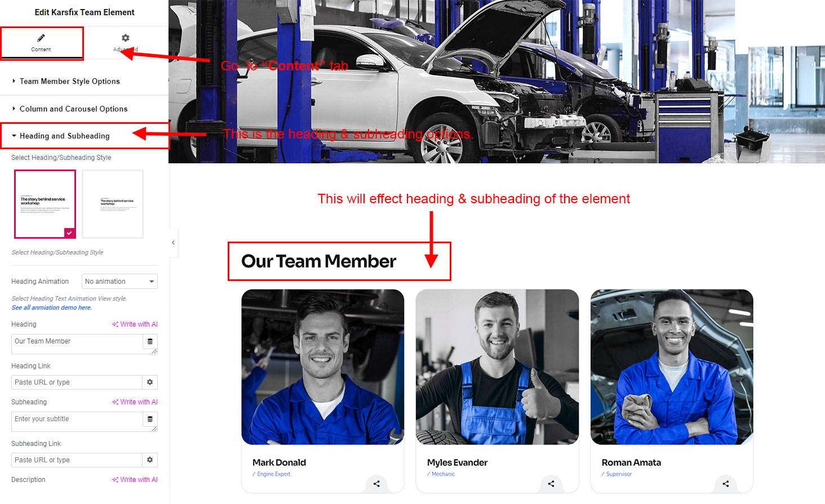This screenshot has width=825, height=504.
Task: Focus the Subheading Link URL field
Action: point(77,460)
